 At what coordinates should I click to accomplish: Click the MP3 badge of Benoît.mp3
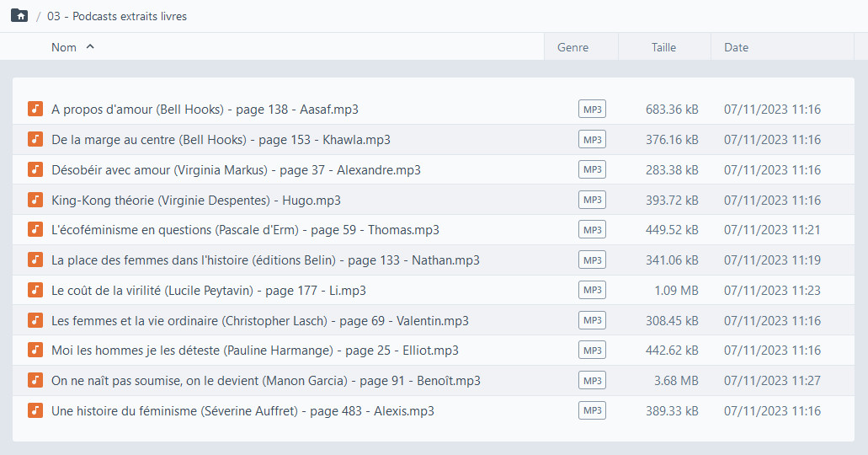[592, 380]
